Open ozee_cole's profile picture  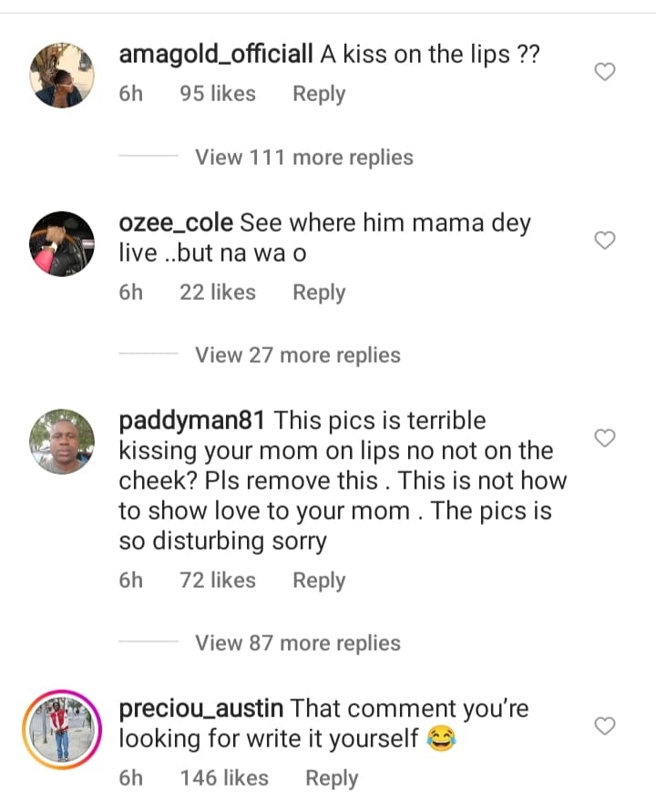pyautogui.click(x=62, y=243)
